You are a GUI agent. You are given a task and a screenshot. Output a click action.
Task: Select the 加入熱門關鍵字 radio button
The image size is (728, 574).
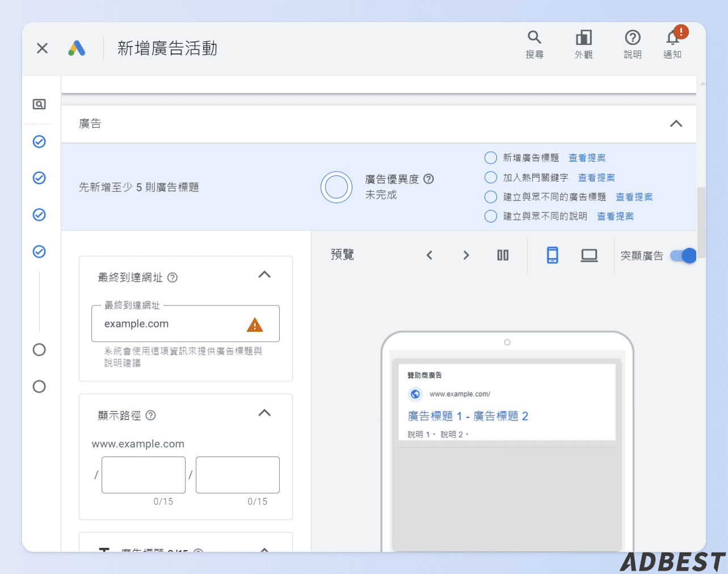click(490, 177)
